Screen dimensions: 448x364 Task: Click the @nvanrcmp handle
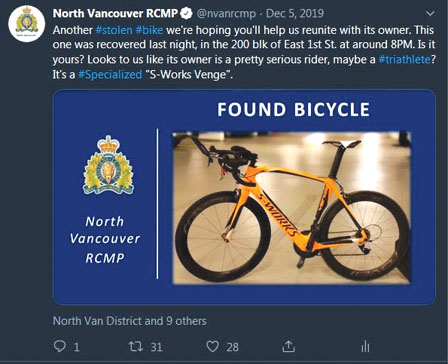tap(226, 14)
